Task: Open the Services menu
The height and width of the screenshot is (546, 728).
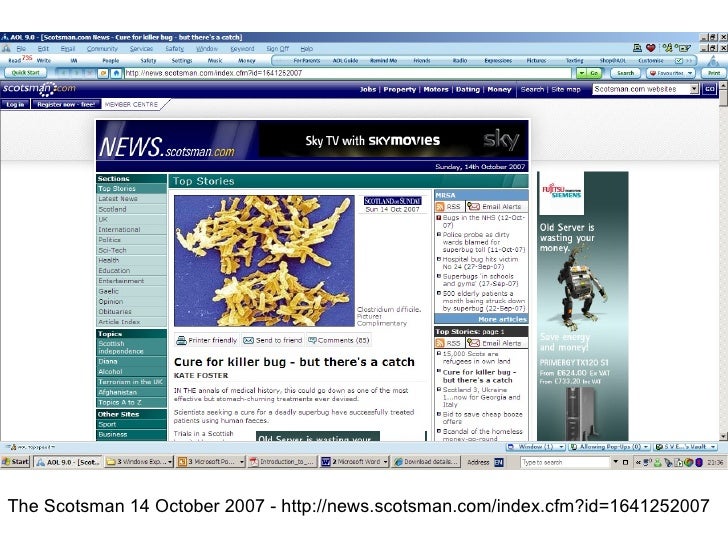Action: pyautogui.click(x=141, y=49)
